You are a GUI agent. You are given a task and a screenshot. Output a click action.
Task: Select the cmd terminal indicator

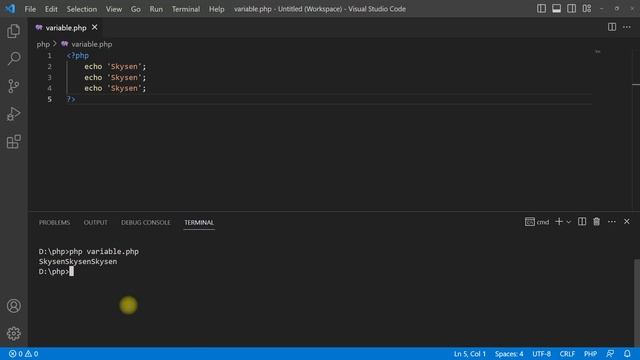[x=537, y=222]
